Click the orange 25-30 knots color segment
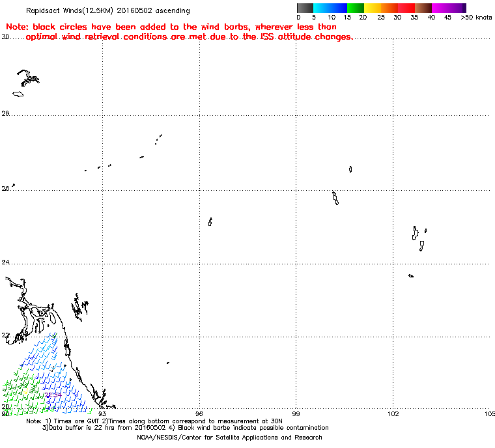Viewport: 495px width, 448px height. pyautogui.click(x=389, y=8)
